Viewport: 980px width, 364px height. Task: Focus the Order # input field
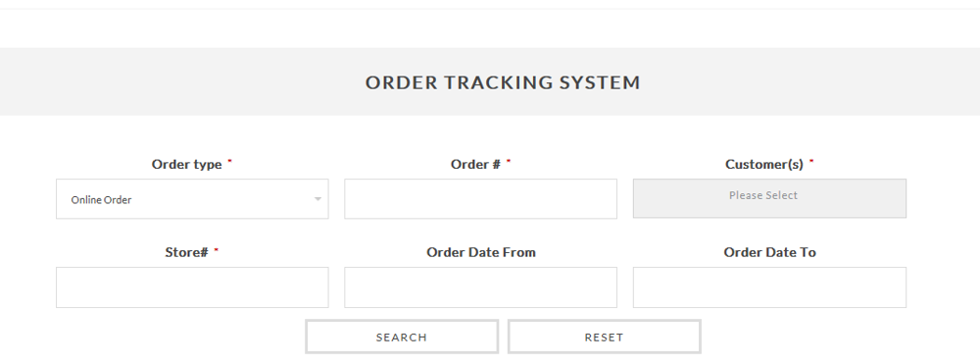(x=480, y=199)
